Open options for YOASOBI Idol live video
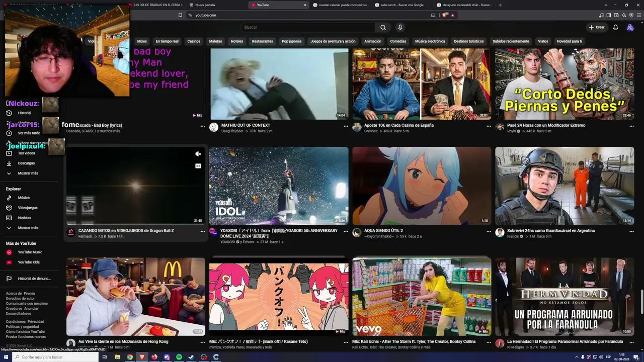644x362 pixels. pyautogui.click(x=346, y=232)
